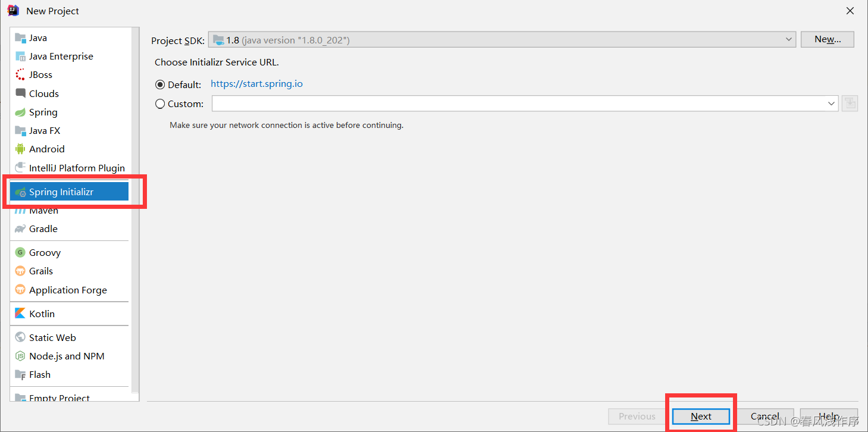Click the Node.js and NPM icon
The height and width of the screenshot is (432, 868).
(20, 356)
